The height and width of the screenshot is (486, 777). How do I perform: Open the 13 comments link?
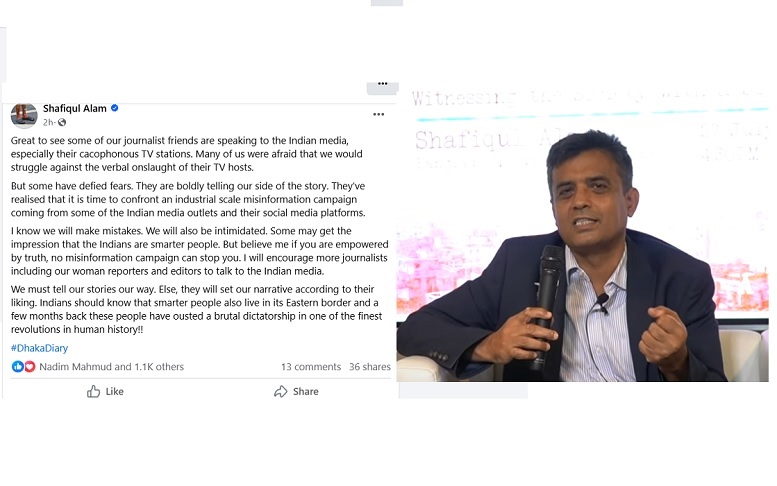click(311, 367)
